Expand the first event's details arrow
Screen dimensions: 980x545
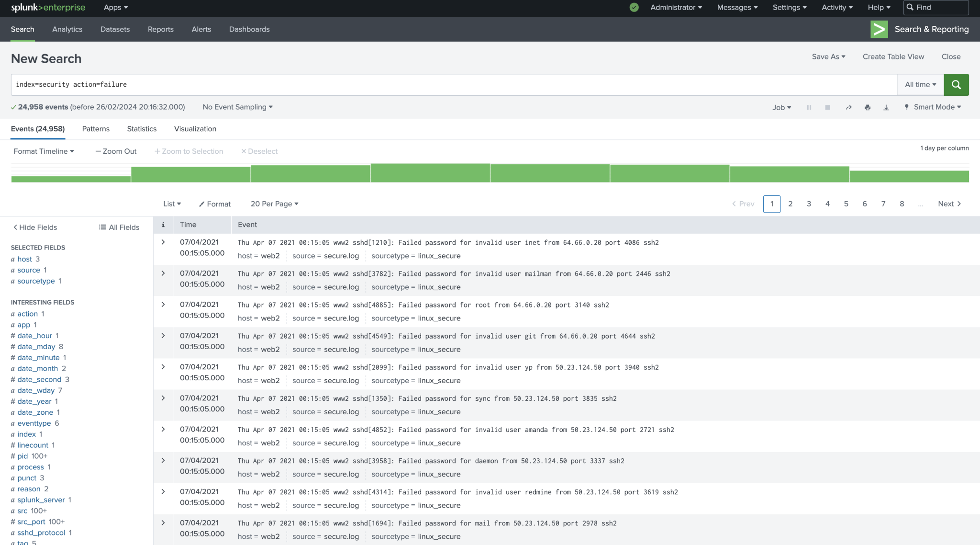(x=163, y=242)
